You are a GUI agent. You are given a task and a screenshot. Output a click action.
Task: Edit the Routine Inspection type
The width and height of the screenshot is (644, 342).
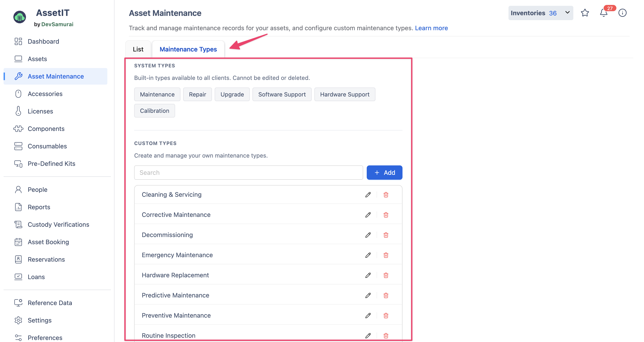(x=368, y=336)
